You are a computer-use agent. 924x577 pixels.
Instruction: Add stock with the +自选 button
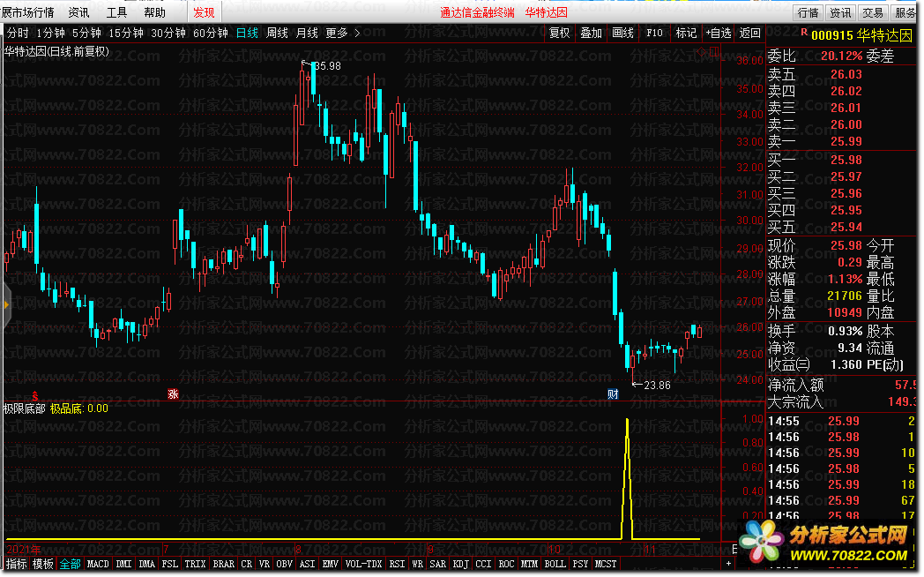719,33
